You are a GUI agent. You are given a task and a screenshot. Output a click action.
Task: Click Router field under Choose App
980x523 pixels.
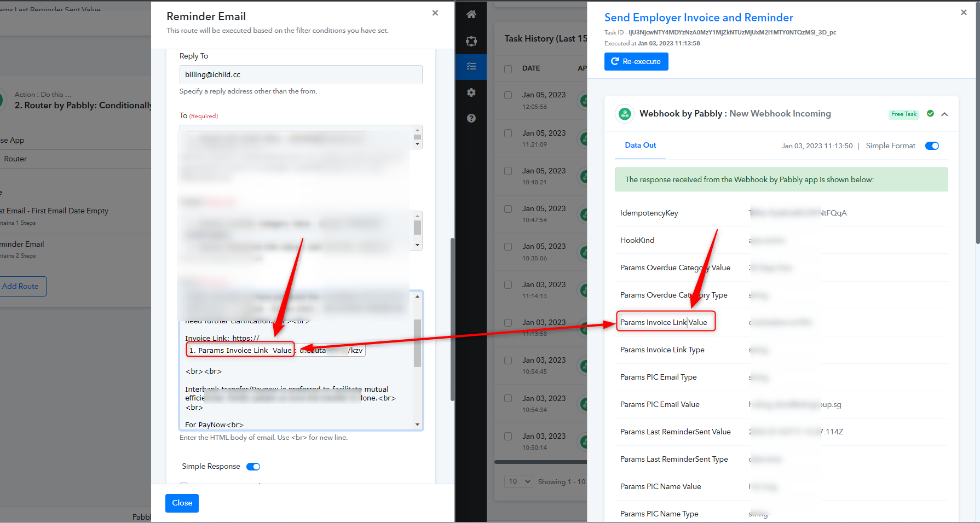coord(76,159)
